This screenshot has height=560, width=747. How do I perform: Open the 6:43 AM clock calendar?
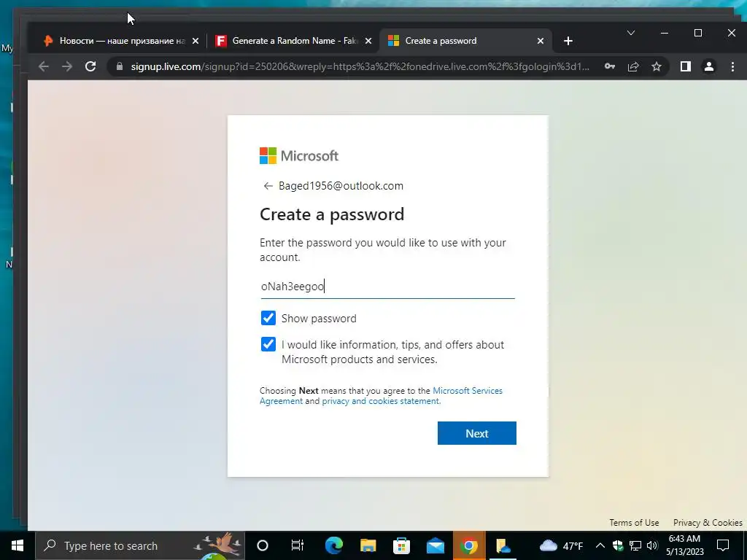pyautogui.click(x=684, y=545)
